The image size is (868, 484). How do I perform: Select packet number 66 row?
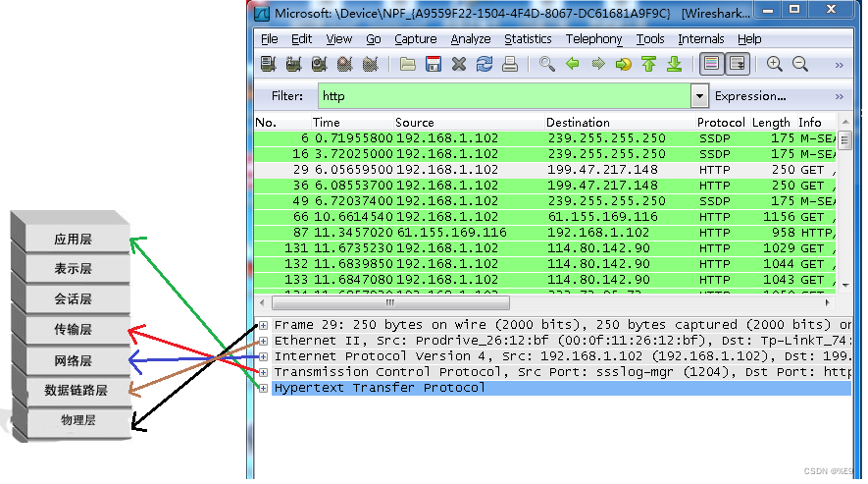coord(545,217)
